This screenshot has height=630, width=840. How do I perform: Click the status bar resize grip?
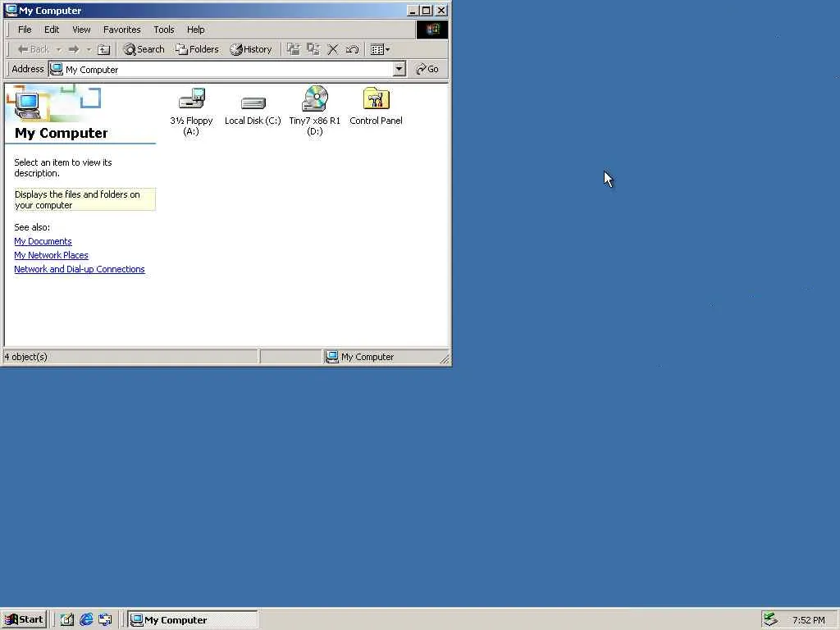[444, 359]
